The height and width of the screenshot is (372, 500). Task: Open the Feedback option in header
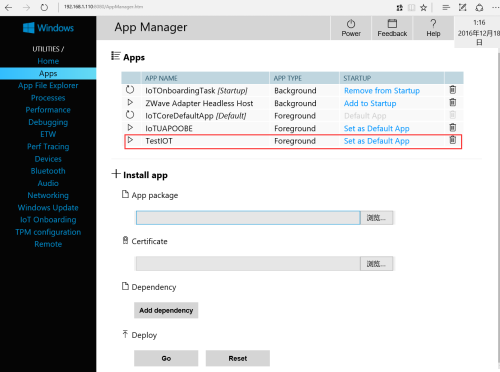(392, 28)
